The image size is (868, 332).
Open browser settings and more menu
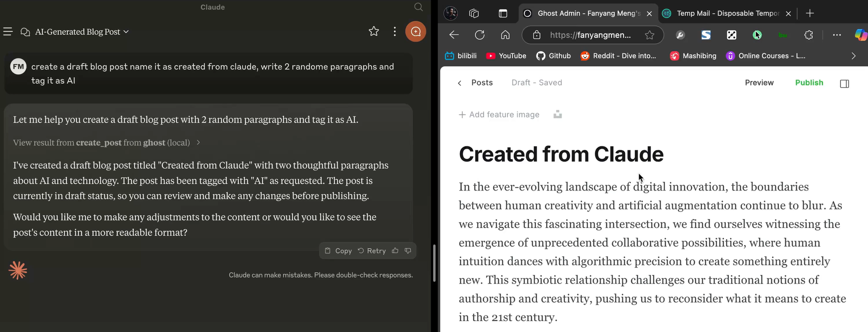coord(837,35)
